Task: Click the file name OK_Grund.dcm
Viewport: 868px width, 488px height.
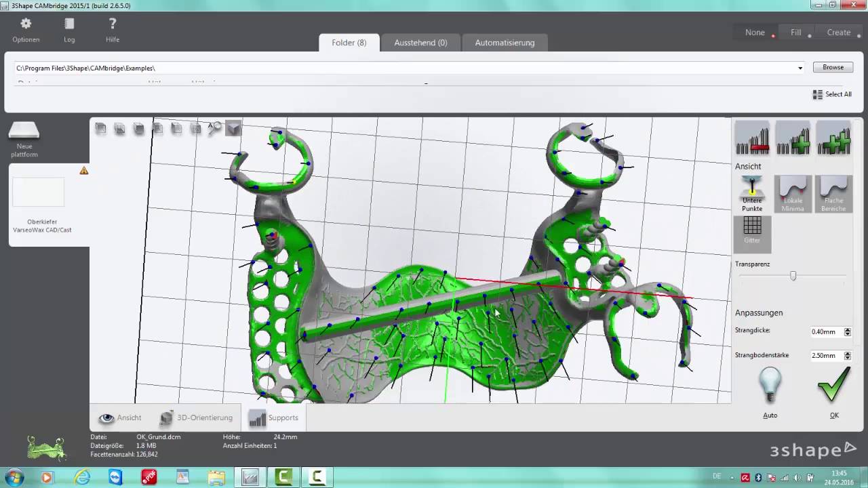Action: point(159,437)
